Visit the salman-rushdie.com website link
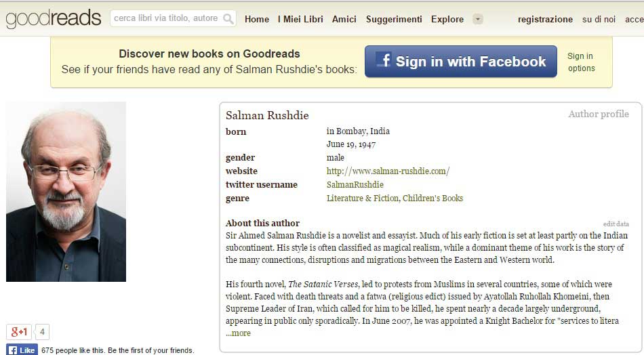Screen dimensions: 644x355 [x=388, y=171]
